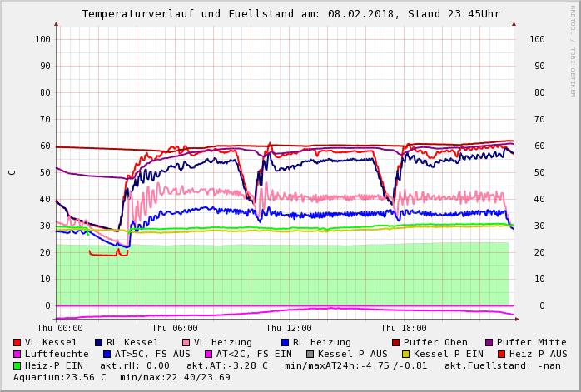Screen dimensions: 581x392
Task: Select the red Heiz-P AUS swatch
Action: tap(501, 354)
